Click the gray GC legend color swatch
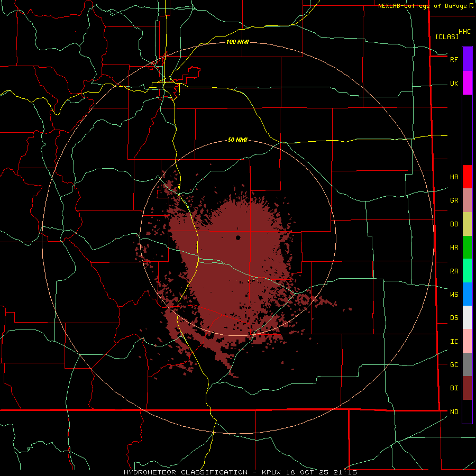 point(467,364)
